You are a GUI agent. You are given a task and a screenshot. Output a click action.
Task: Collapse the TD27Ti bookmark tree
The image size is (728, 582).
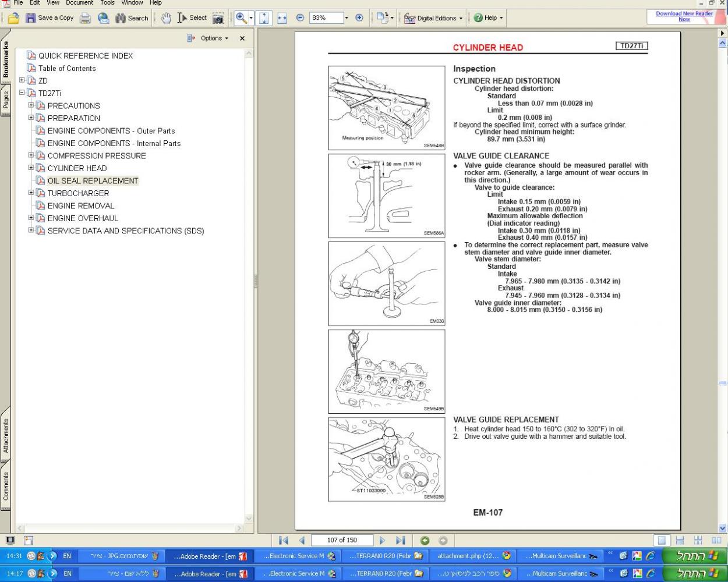tap(22, 93)
